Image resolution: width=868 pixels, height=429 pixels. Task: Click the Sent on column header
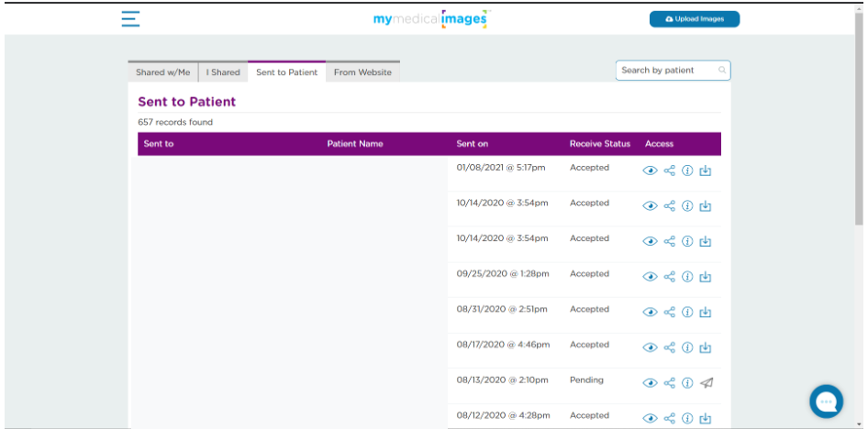point(473,144)
